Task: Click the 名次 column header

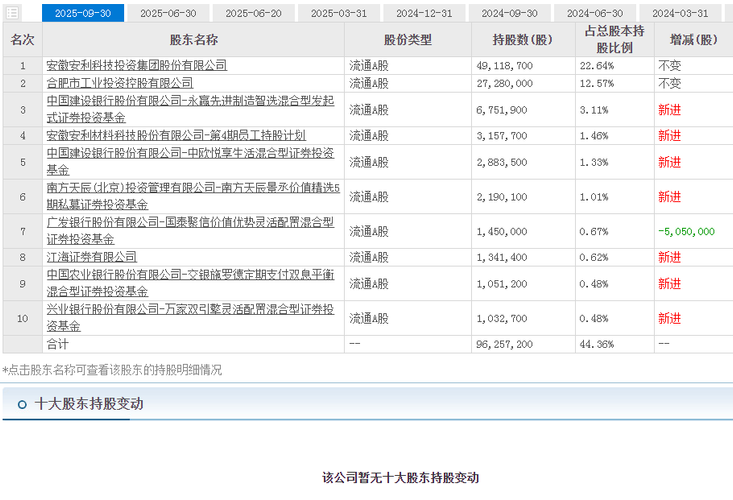Action: (x=22, y=40)
